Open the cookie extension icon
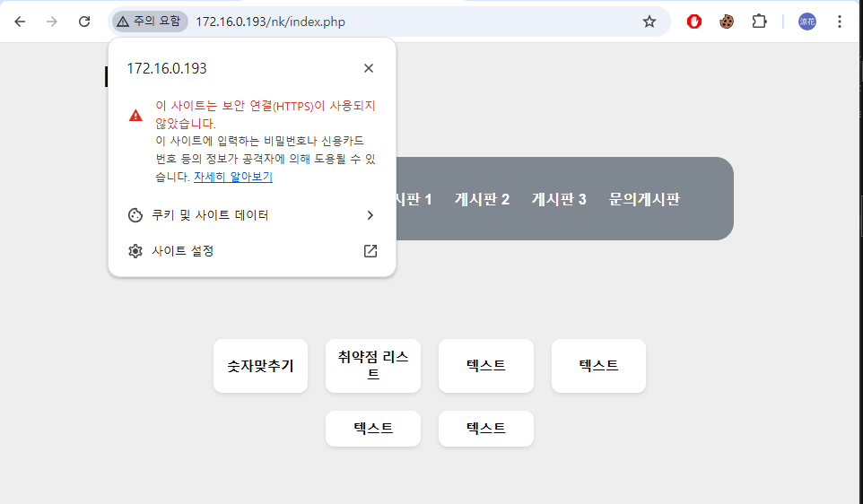This screenshot has height=504, width=863. click(727, 22)
